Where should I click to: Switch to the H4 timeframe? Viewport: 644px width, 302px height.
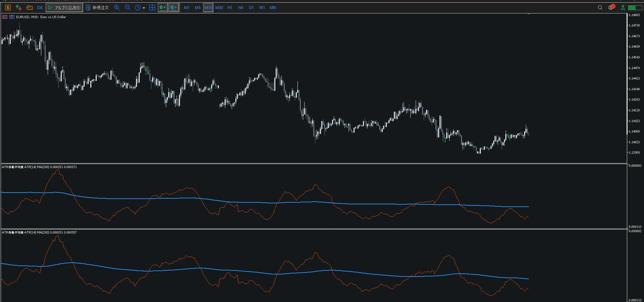(240, 7)
